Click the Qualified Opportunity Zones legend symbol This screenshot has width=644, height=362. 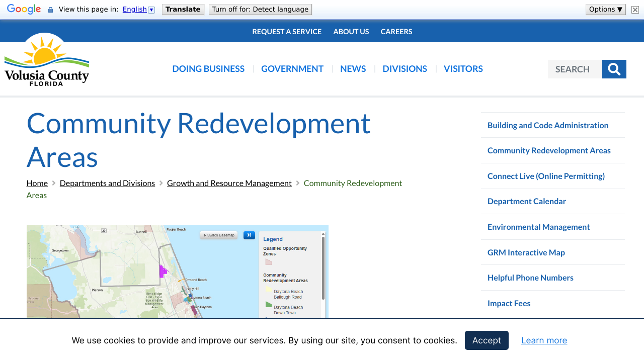tap(269, 262)
